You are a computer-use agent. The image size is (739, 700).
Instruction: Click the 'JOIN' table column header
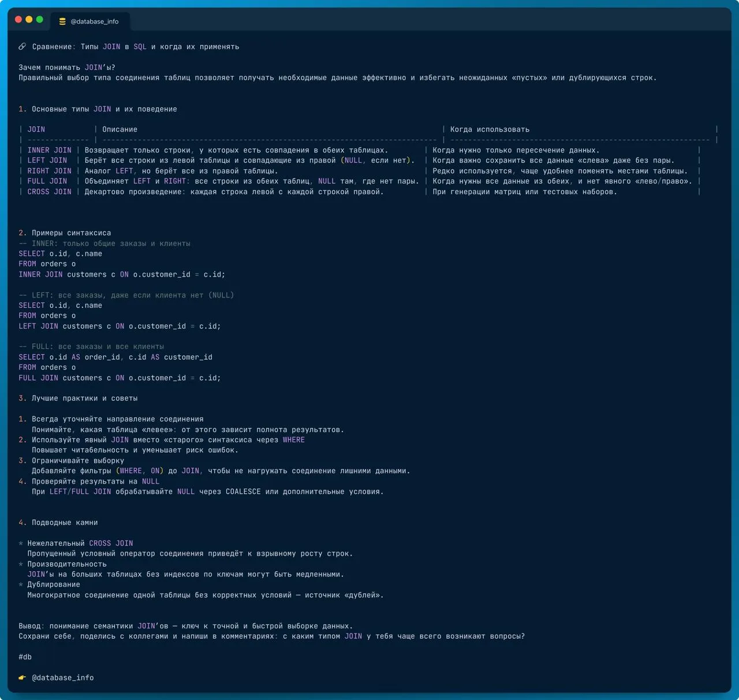pyautogui.click(x=36, y=129)
